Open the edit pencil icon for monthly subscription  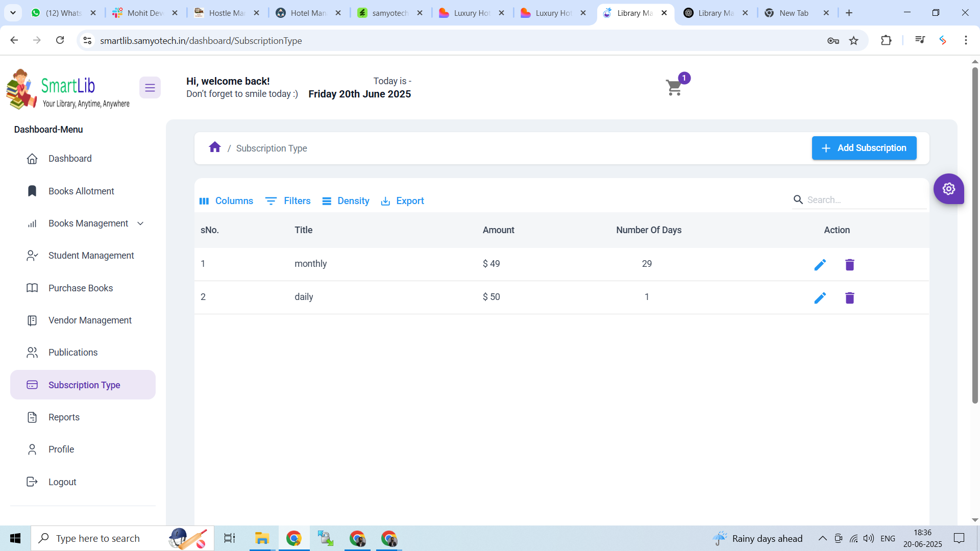coord(820,264)
